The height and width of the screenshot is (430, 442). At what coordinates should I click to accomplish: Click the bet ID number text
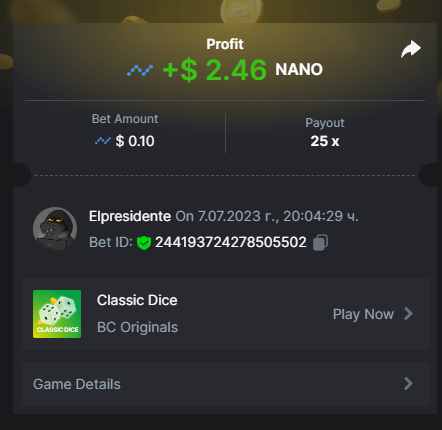231,242
